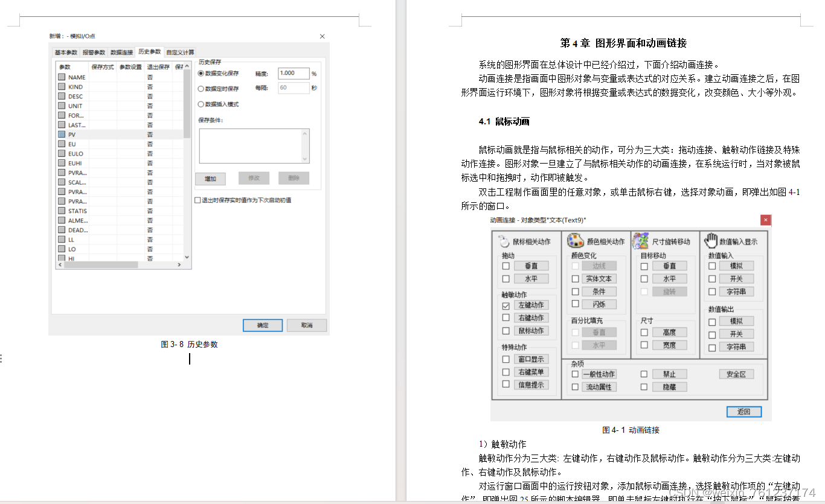This screenshot has height=504, width=825.
Task: Click the 左键动作 button
Action: 531,305
